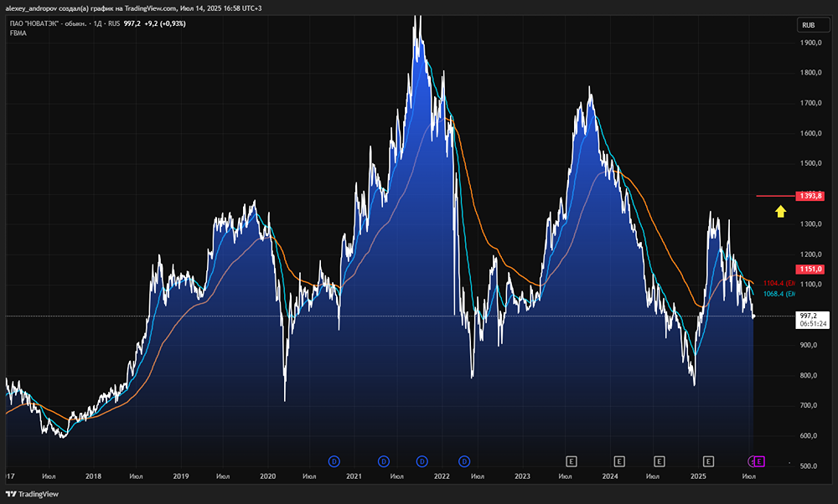838x504 pixels.
Task: Click the 2020 label on the time axis
Action: [x=268, y=476]
